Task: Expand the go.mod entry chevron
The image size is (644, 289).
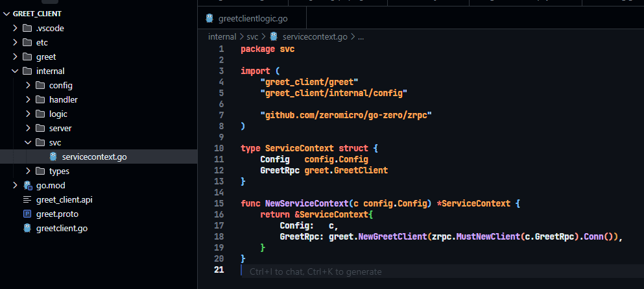Action: (x=15, y=185)
